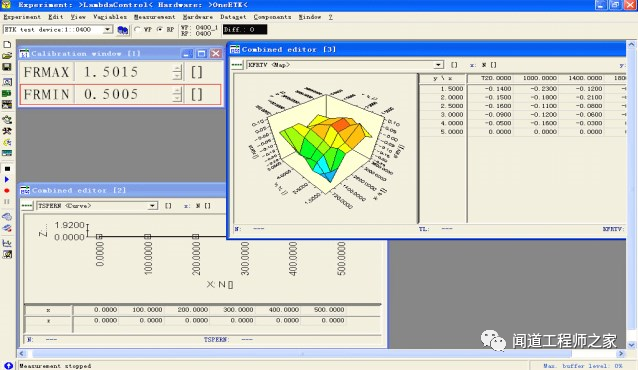This screenshot has height=370, width=638.
Task: Close the Calibration window [1]
Action: [x=216, y=54]
